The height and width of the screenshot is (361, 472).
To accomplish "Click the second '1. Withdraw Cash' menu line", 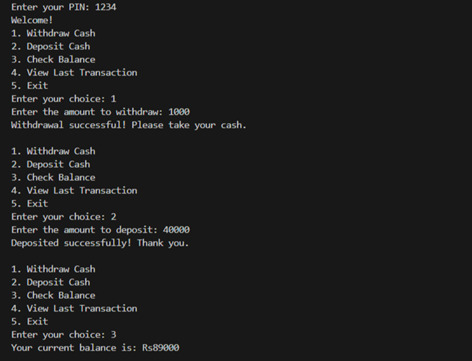I will click(x=53, y=151).
